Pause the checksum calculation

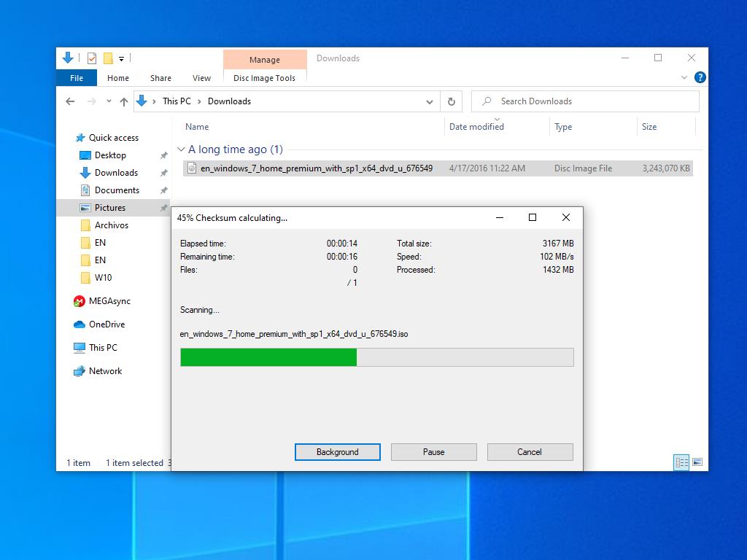click(x=433, y=452)
